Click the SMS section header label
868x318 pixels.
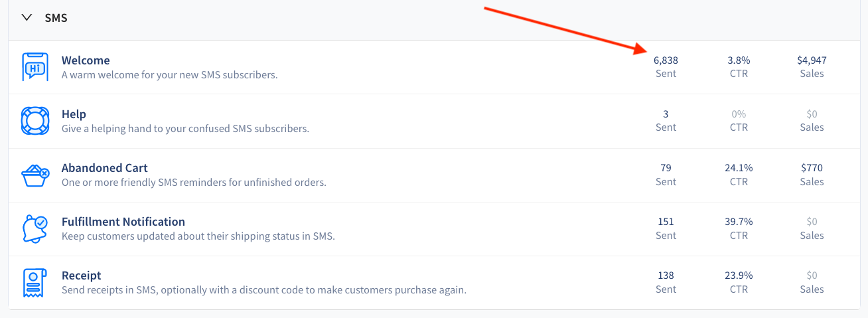[x=56, y=18]
